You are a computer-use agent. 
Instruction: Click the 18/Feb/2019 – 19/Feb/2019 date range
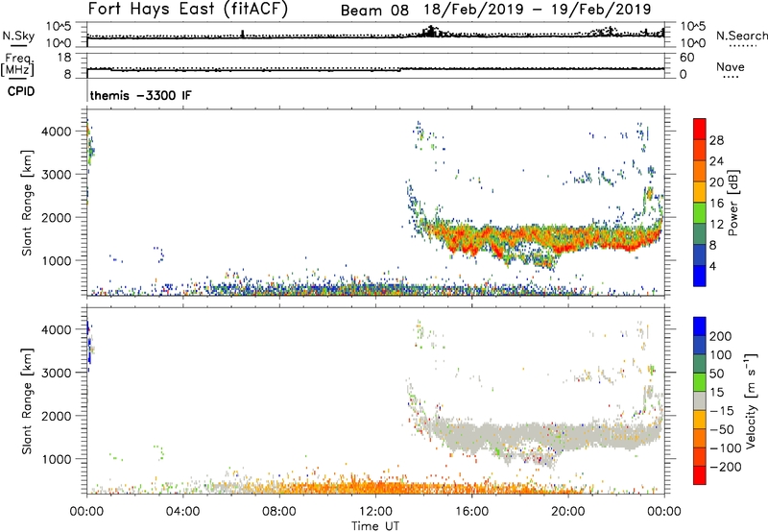click(x=537, y=10)
